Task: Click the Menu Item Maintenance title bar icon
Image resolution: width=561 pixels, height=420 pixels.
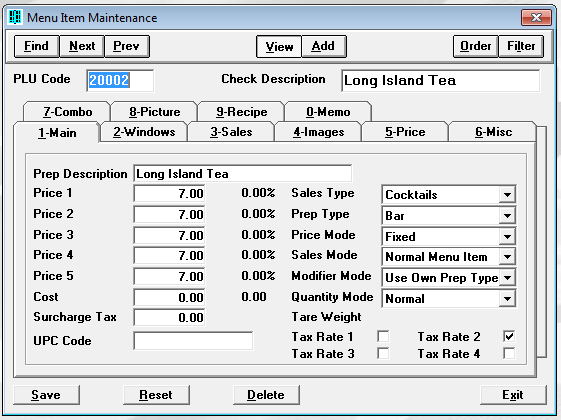Action: coord(15,17)
